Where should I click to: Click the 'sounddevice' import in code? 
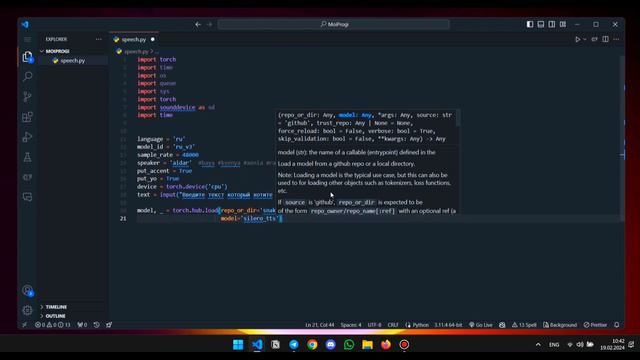click(x=178, y=107)
